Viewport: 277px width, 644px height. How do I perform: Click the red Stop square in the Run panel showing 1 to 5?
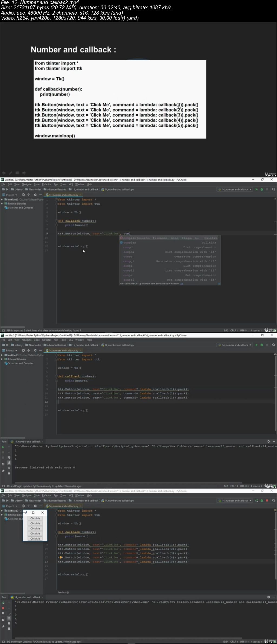pyautogui.click(x=3, y=608)
